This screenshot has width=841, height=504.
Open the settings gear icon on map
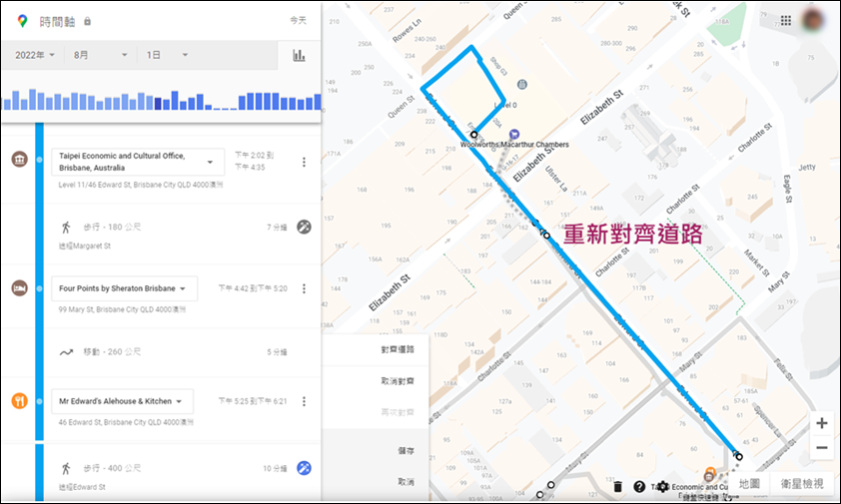pos(663,486)
